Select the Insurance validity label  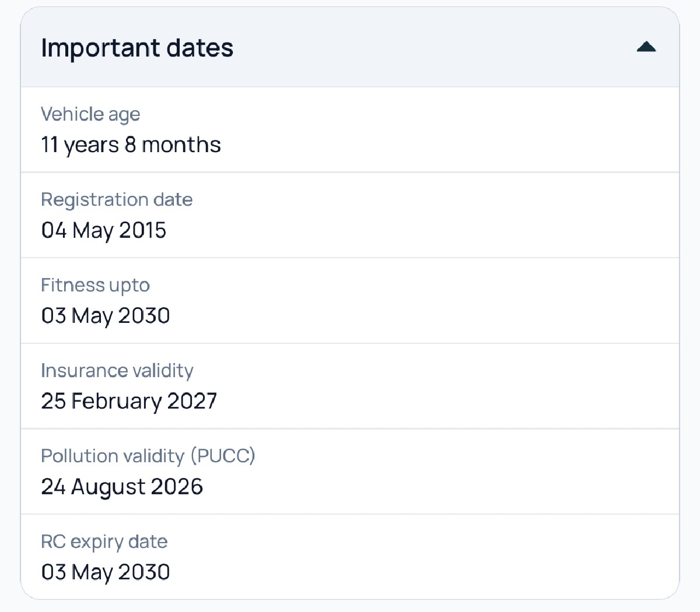click(117, 371)
